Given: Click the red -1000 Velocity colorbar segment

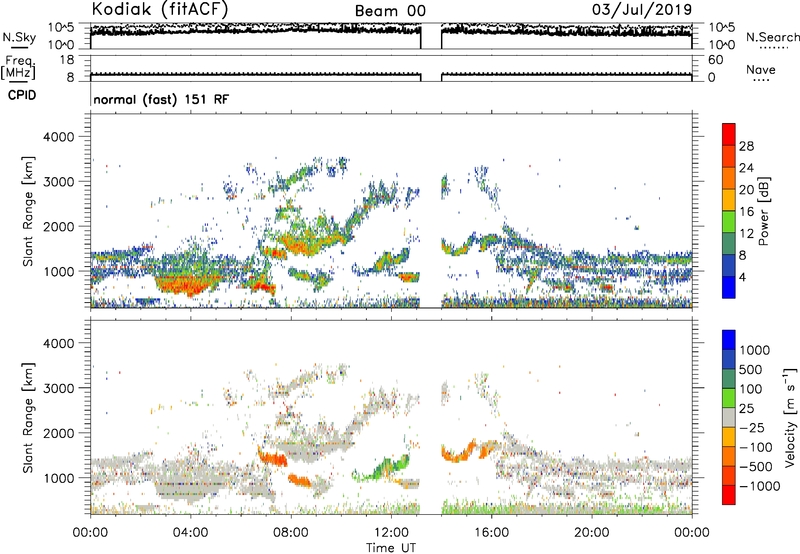Looking at the screenshot, I should tap(729, 495).
